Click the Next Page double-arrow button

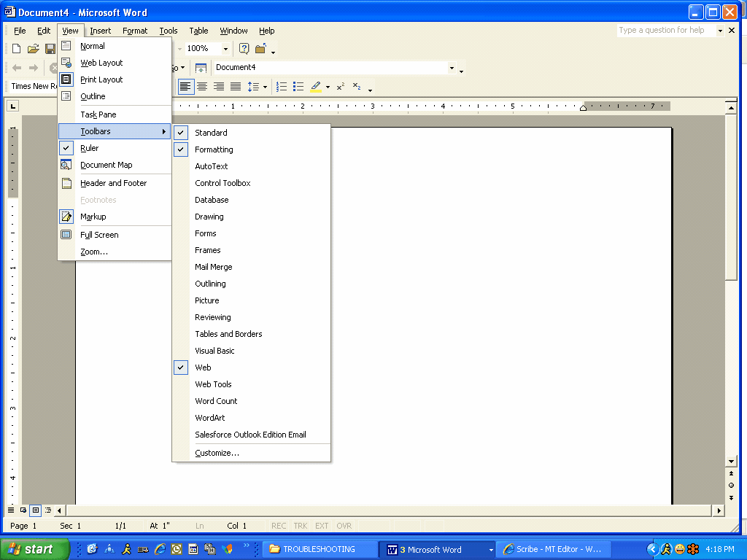731,497
